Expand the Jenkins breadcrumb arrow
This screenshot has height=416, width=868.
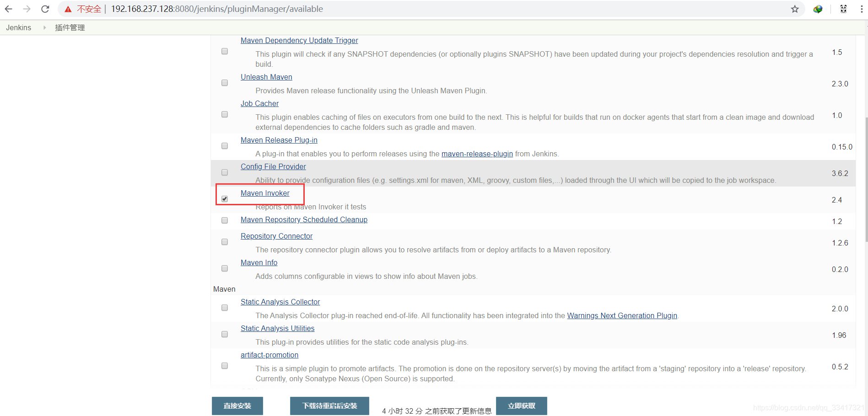pos(44,27)
